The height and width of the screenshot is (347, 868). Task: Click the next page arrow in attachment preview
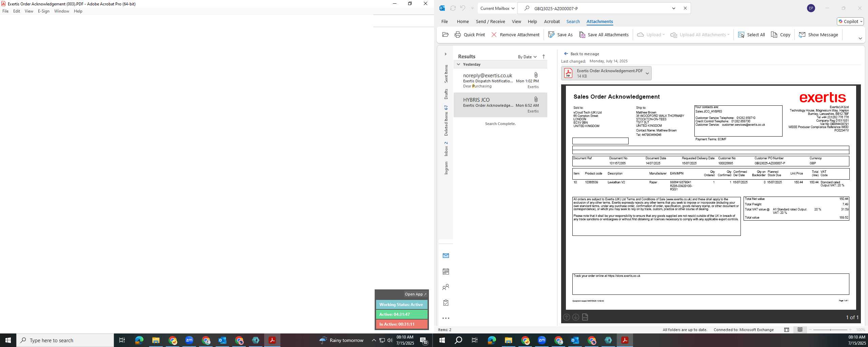coord(575,317)
